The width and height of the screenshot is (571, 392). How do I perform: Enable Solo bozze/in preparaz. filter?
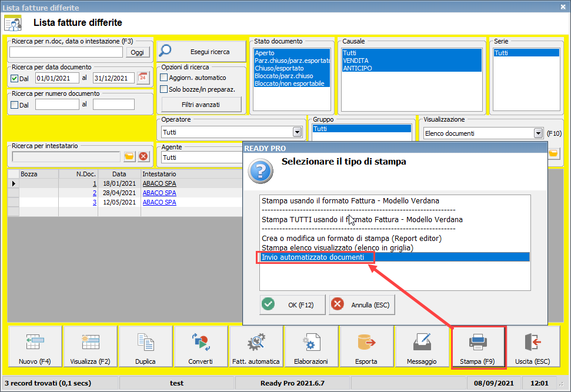(164, 89)
